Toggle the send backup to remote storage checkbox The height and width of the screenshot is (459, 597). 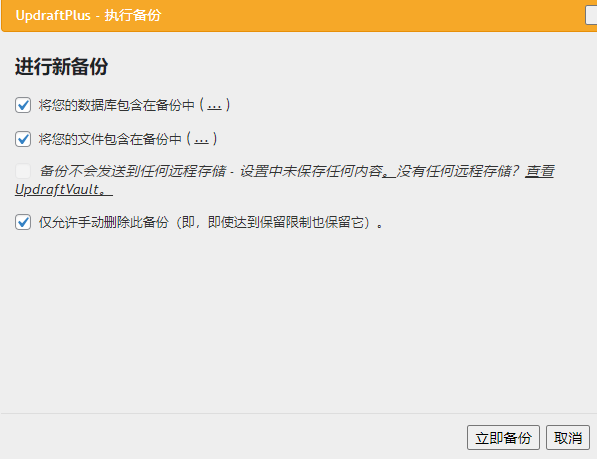[x=23, y=171]
